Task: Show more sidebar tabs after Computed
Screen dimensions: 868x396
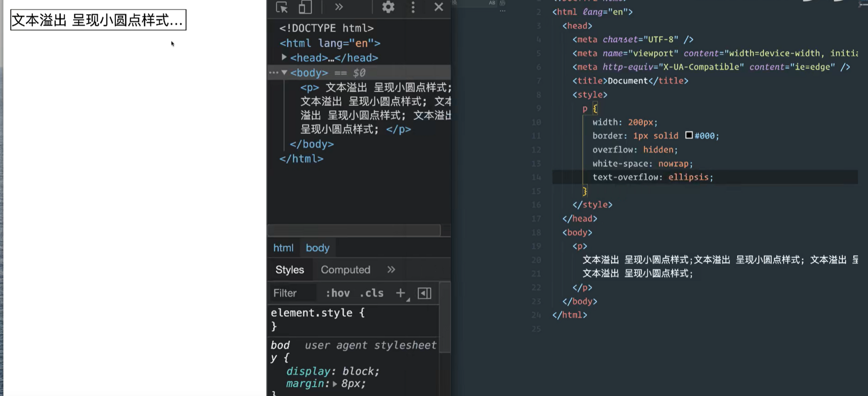Action: point(391,270)
